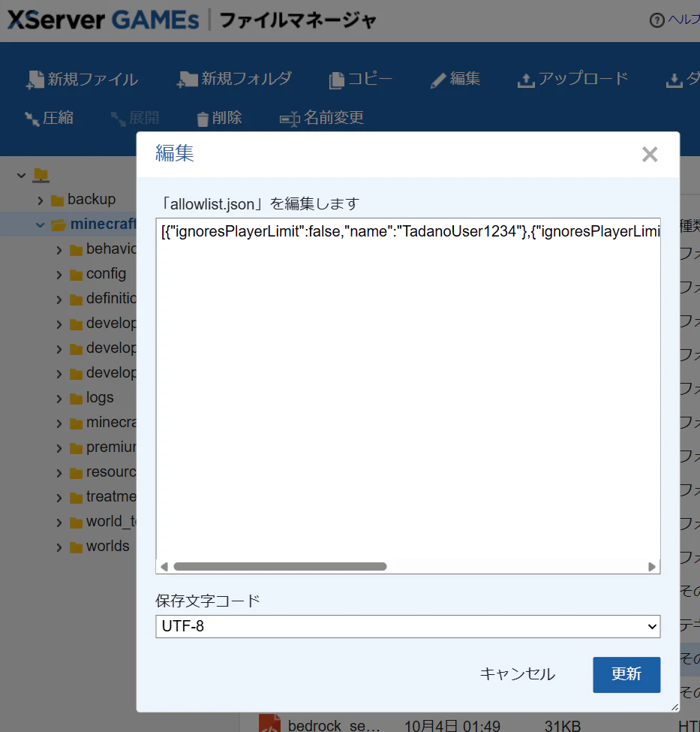Click the 圧縮 toolbar label
Screen dimensions: 700x732
(x=58, y=118)
